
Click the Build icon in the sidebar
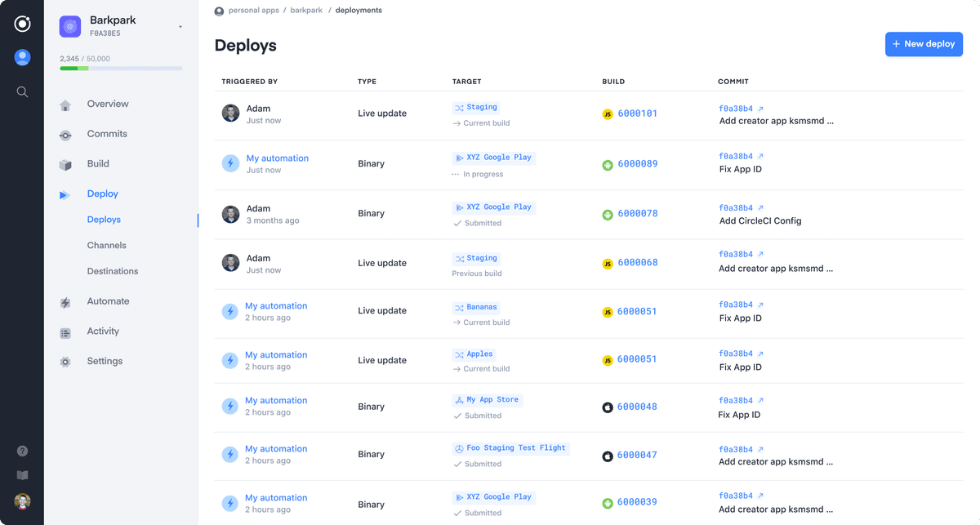pos(65,163)
